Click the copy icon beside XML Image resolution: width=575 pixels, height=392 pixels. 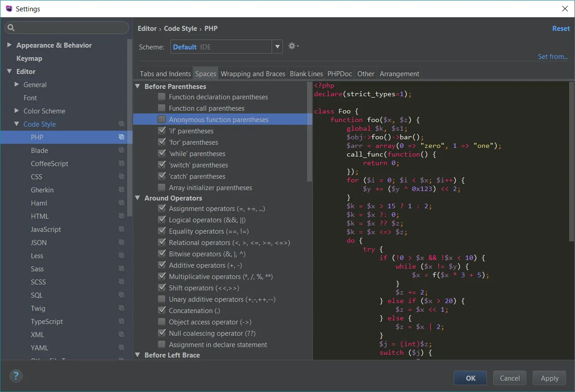tap(121, 334)
